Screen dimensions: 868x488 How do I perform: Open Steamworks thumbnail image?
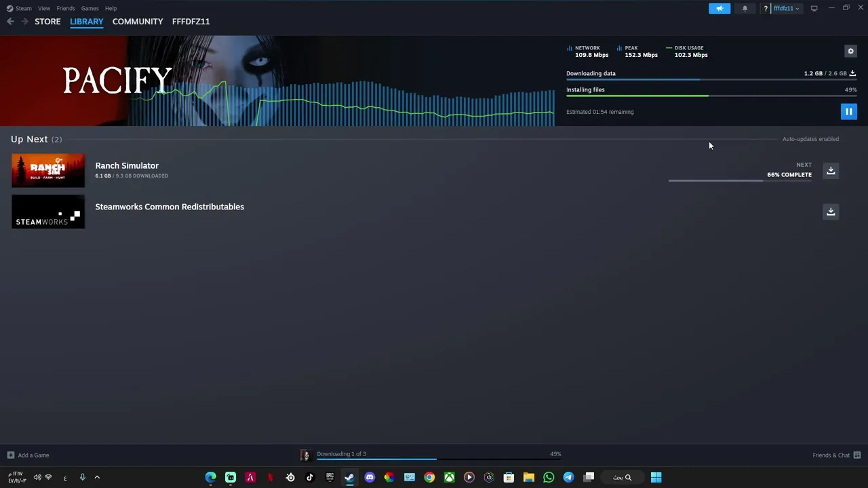click(x=48, y=211)
